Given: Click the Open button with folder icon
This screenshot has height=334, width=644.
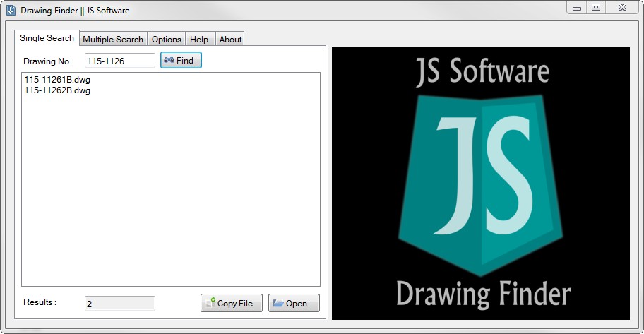Looking at the screenshot, I should [294, 303].
